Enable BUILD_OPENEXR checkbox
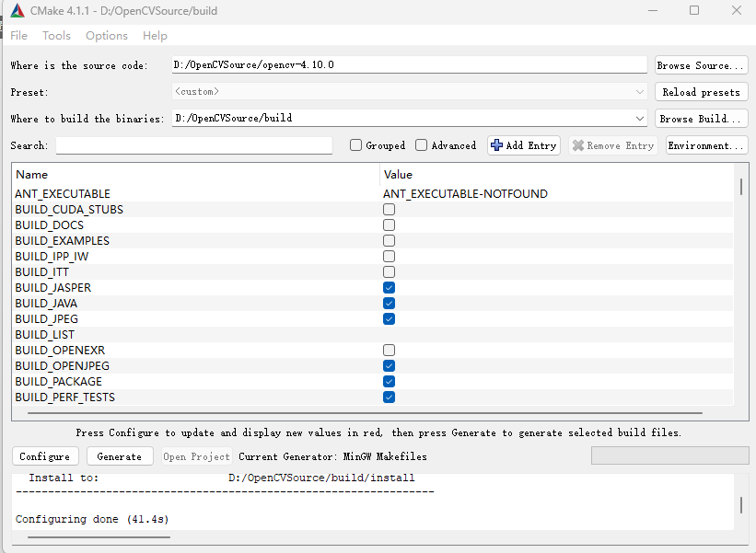This screenshot has height=553, width=756. coord(390,351)
